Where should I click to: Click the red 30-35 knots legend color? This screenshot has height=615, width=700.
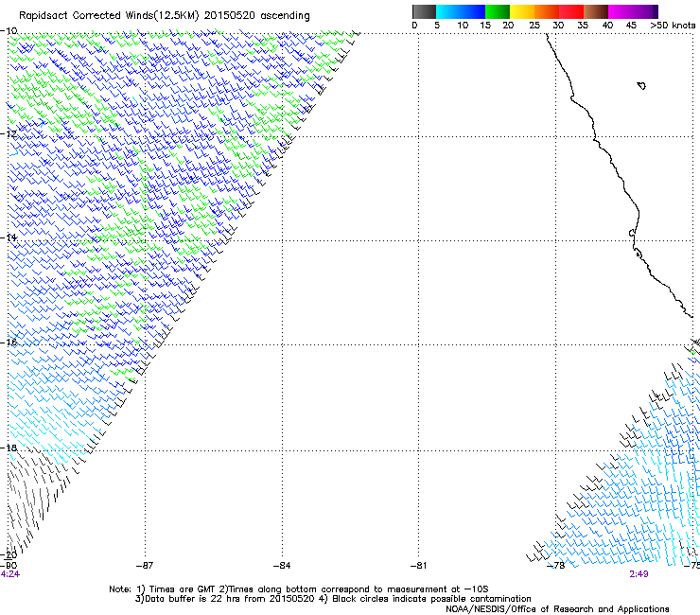pos(571,11)
